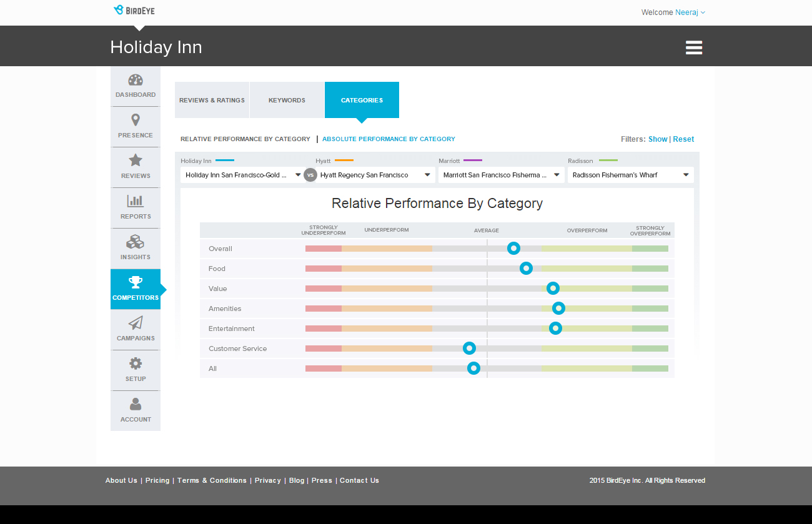Click the Amenities row label
The height and width of the screenshot is (524, 812).
(225, 309)
